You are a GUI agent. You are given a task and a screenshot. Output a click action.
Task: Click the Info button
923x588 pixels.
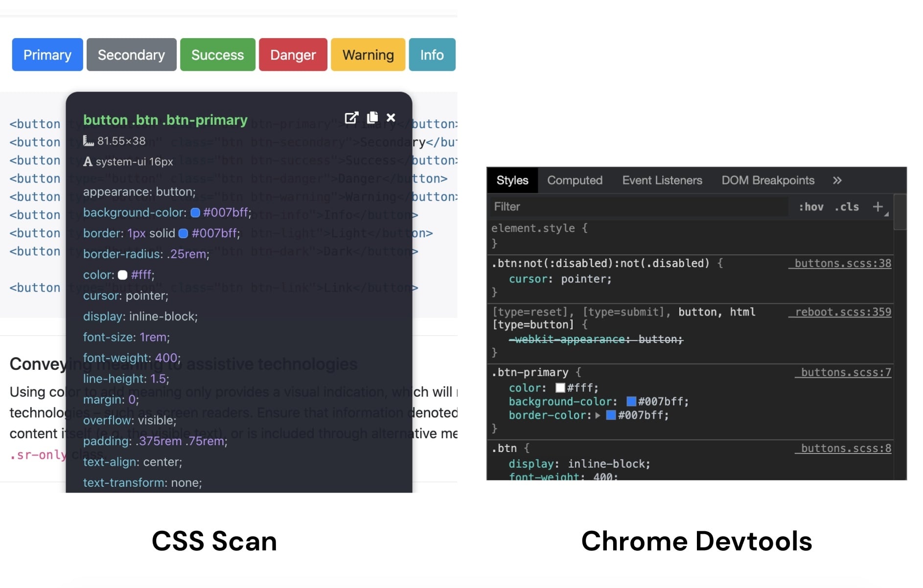432,55
